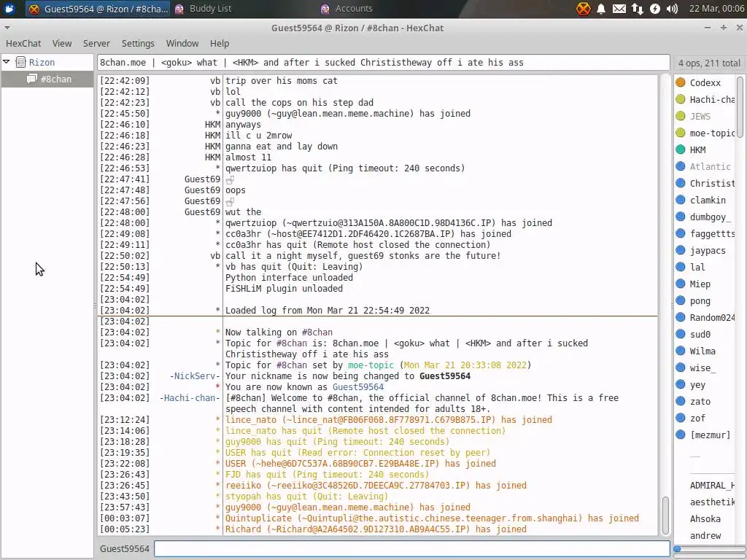Click the orange status icon beside Codexx
The height and width of the screenshot is (560, 747).
point(681,82)
